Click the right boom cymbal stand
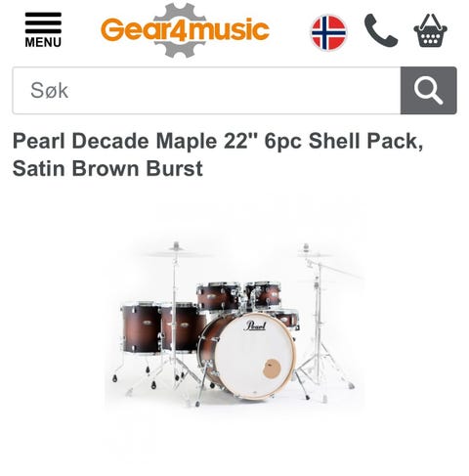469x476 pixels. coord(320,323)
